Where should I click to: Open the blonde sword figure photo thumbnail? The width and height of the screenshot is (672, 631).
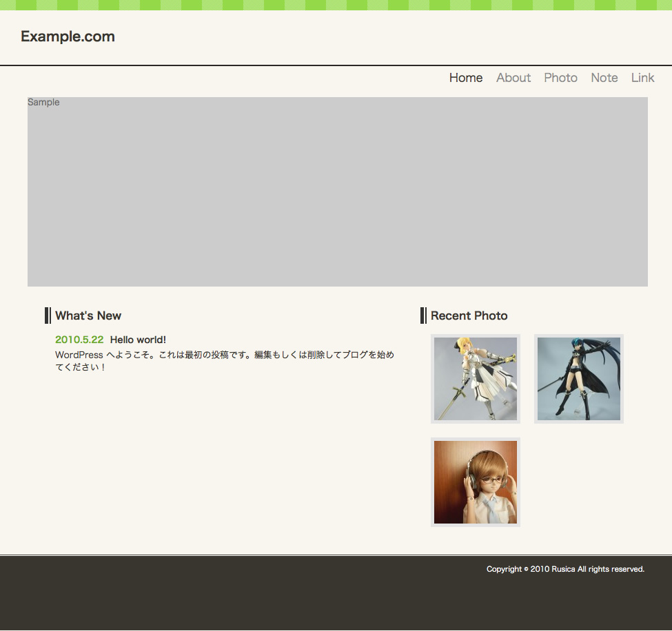pos(476,379)
